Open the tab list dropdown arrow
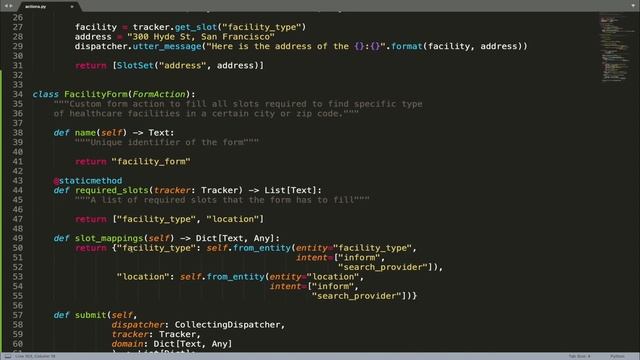The image size is (640, 360). pos(633,6)
